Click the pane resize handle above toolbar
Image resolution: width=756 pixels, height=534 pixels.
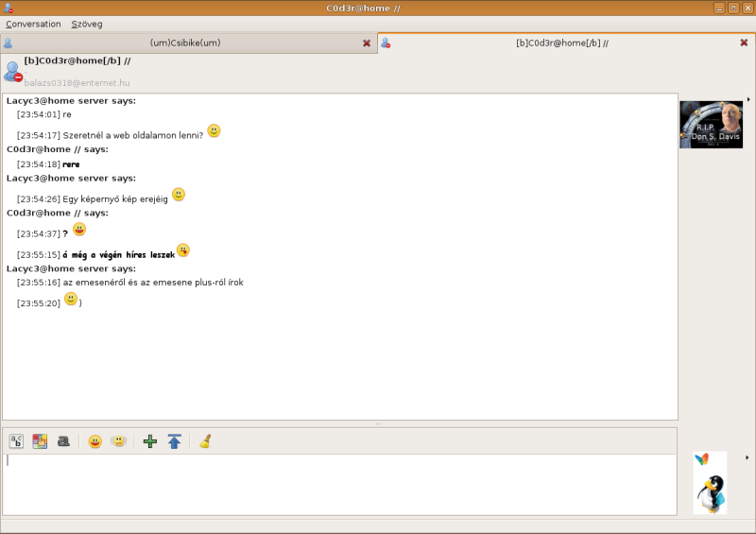tap(379, 423)
